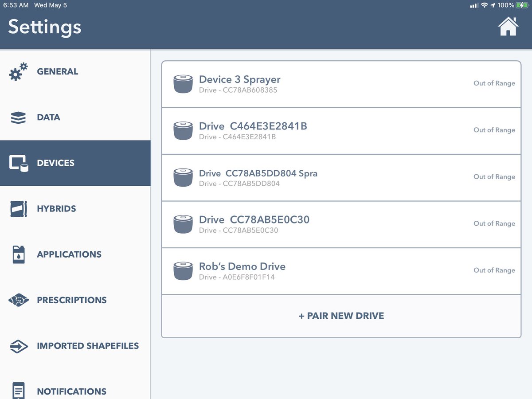Click the Settings page title

pyautogui.click(x=45, y=27)
